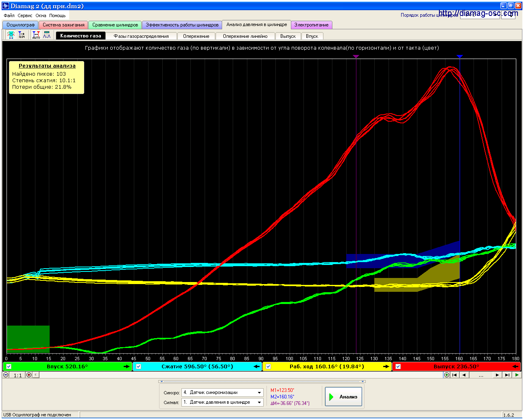Click the 1:1 zoom reset button
This screenshot has height=420, width=524.
point(17,375)
